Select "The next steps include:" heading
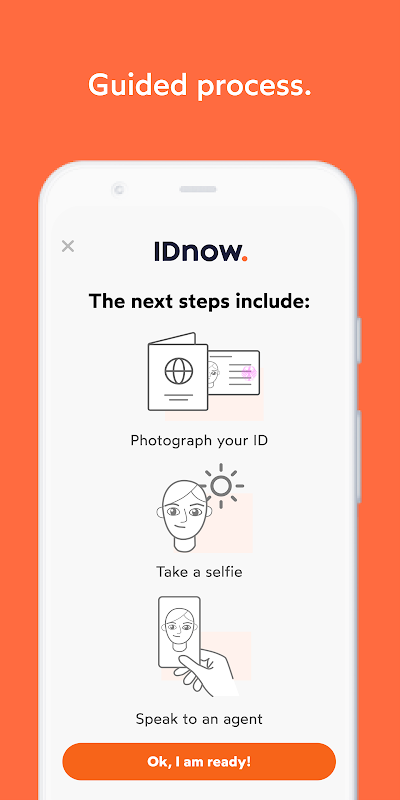Image resolution: width=400 pixels, height=800 pixels. [199, 301]
